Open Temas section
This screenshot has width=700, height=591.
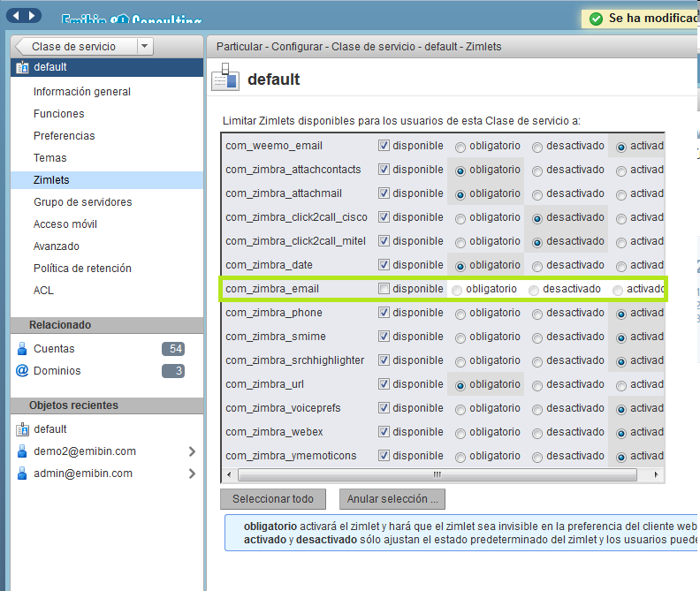point(49,158)
